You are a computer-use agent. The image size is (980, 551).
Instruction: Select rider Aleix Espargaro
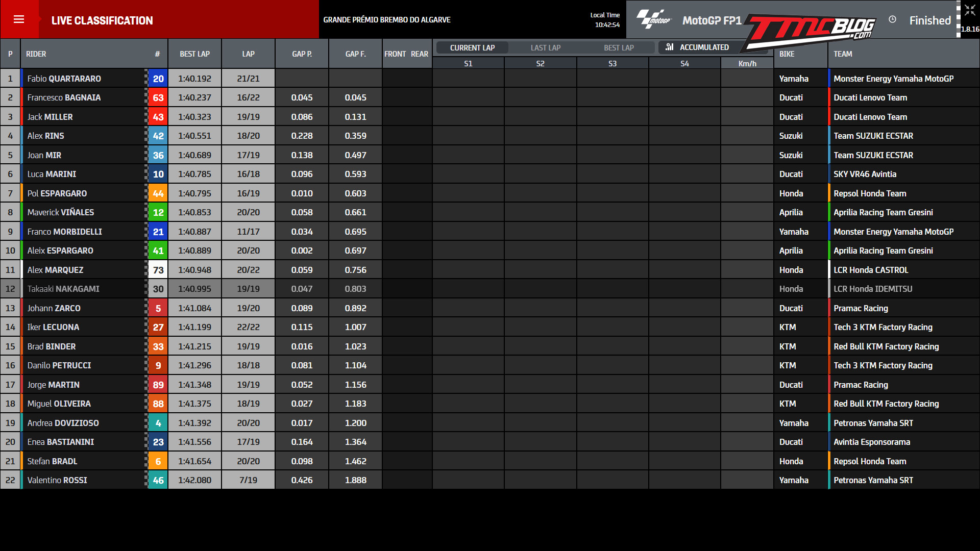point(60,251)
